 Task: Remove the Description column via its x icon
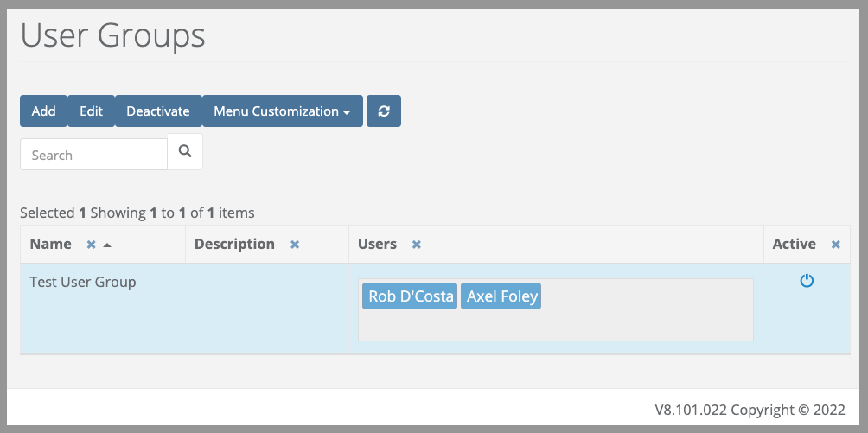coord(295,245)
